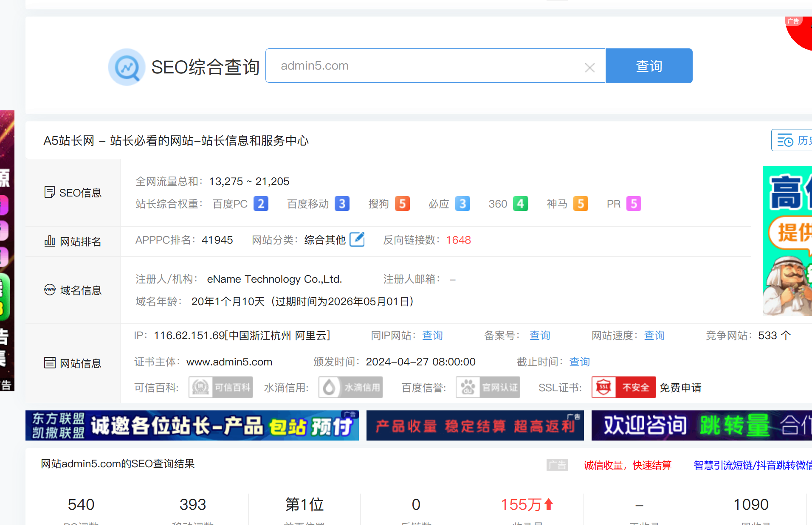Click the eName Technology Co.,Ltd. registrant text
The image size is (812, 525).
click(x=274, y=279)
